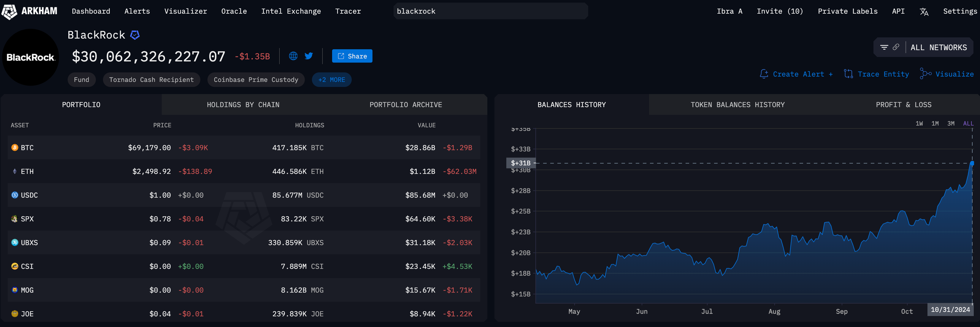Click Invite (10)
980x327 pixels.
pos(779,11)
